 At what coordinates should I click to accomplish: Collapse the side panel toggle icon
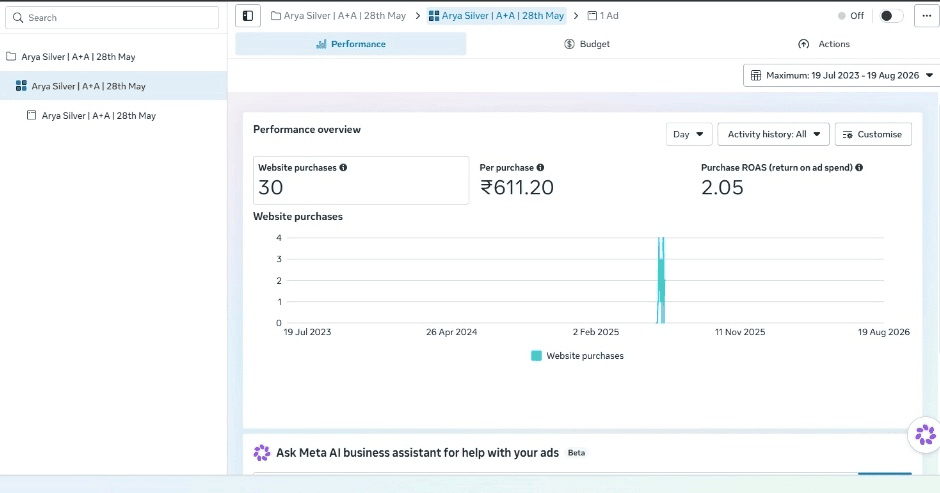coord(248,16)
